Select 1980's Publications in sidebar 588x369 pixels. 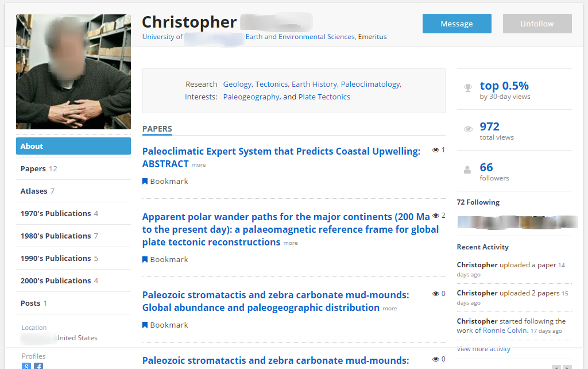56,236
